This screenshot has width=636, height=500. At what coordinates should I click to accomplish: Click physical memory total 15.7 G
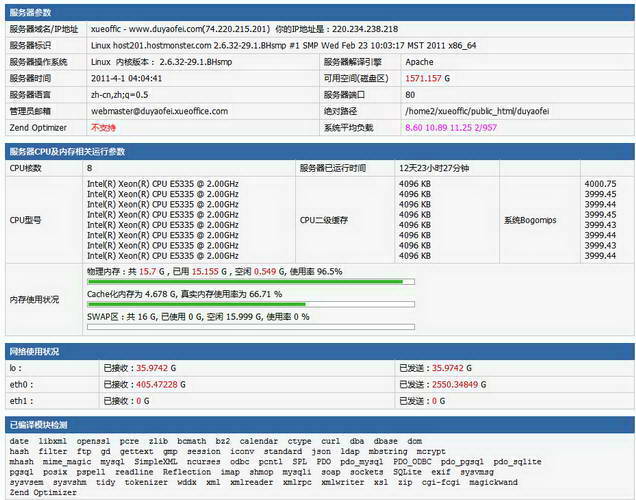pos(152,271)
